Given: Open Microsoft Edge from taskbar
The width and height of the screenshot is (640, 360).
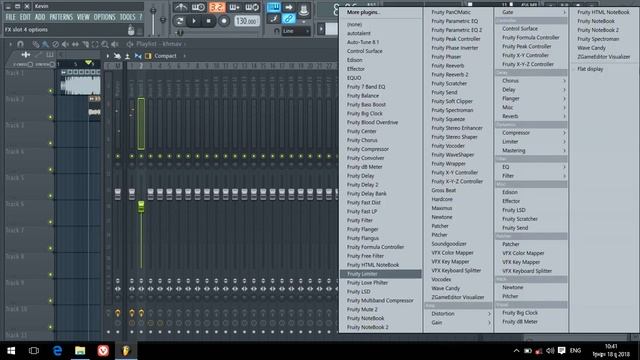Looking at the screenshot, I should pyautogui.click(x=57, y=351).
